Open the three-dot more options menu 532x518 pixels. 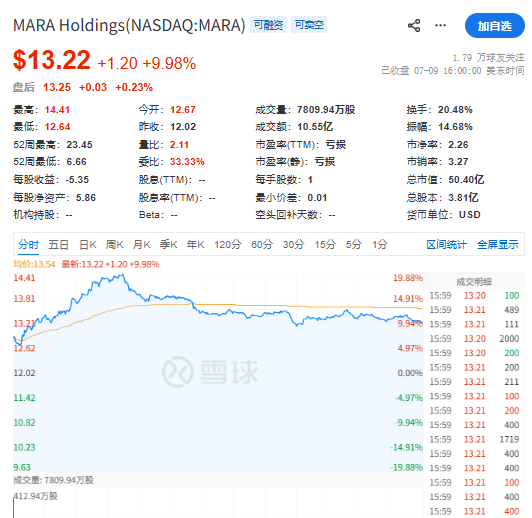440,25
